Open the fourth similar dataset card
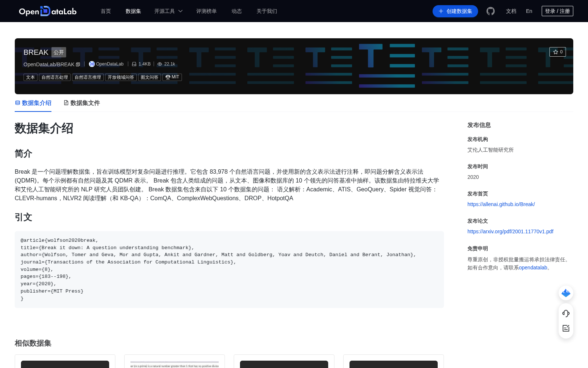This screenshot has width=588, height=368. 394,361
